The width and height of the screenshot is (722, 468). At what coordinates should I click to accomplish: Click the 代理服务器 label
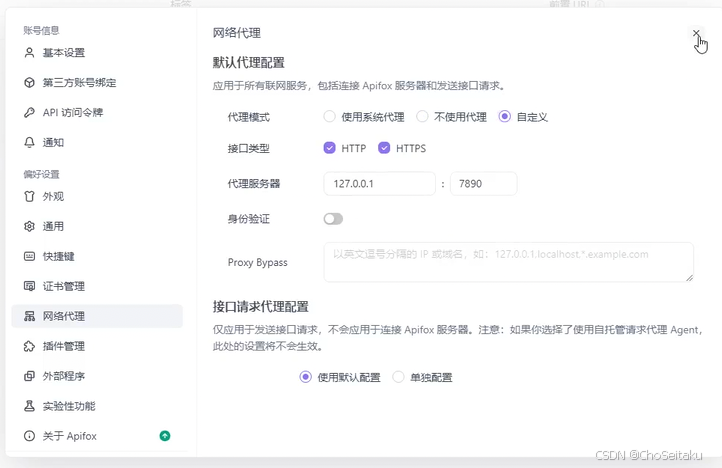click(x=254, y=184)
